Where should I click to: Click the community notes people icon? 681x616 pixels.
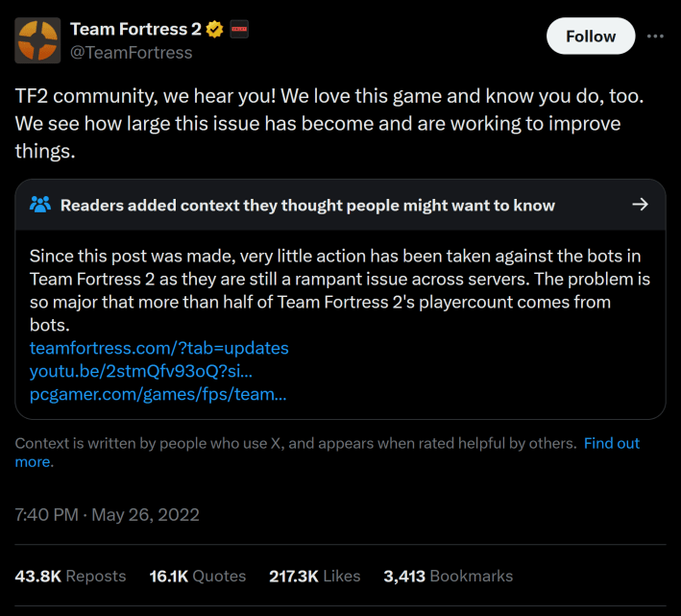[x=40, y=205]
